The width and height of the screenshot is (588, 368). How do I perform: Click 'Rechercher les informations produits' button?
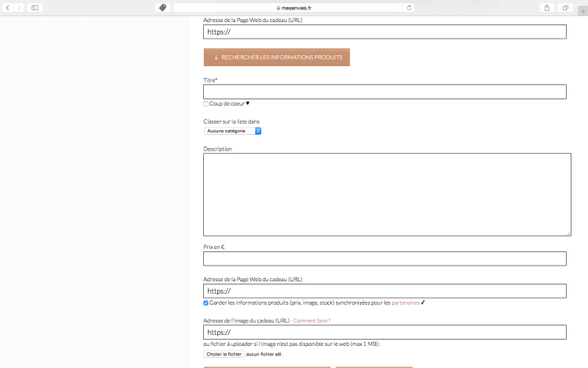[276, 58]
